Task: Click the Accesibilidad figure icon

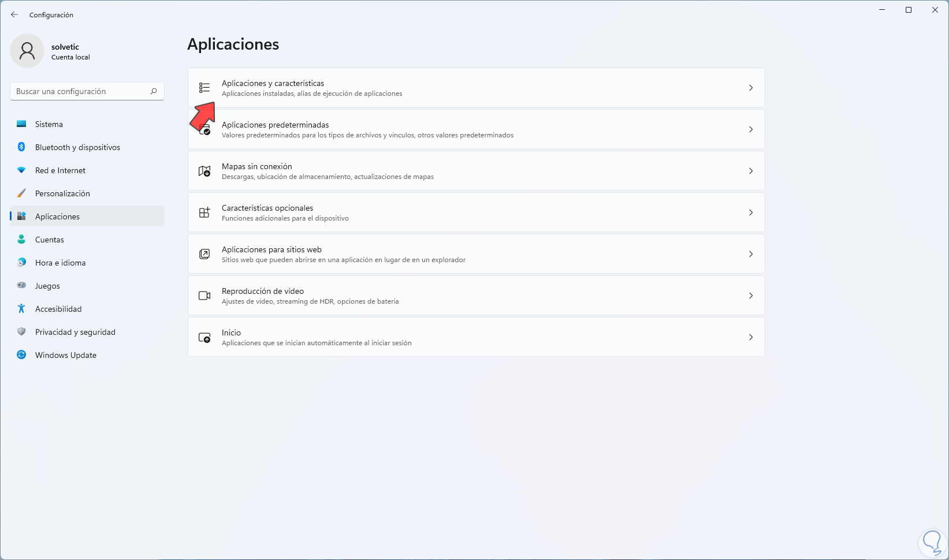Action: (21, 309)
